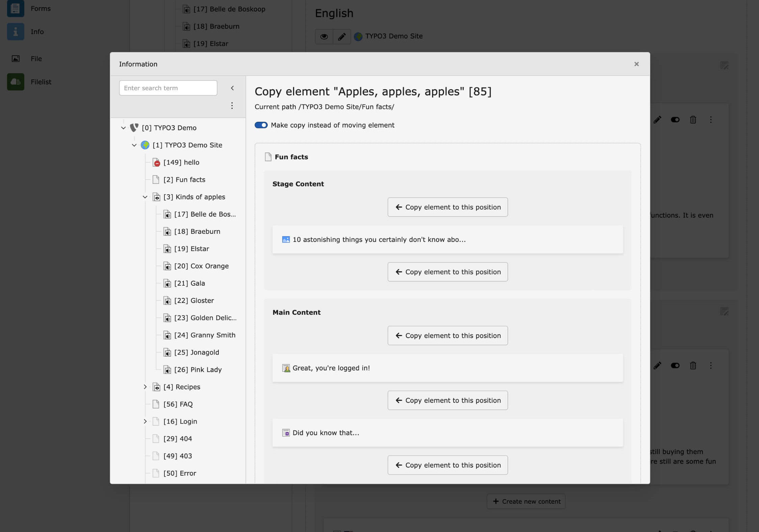Toggle Make copy instead of moving element
The image size is (759, 532).
pyautogui.click(x=261, y=125)
